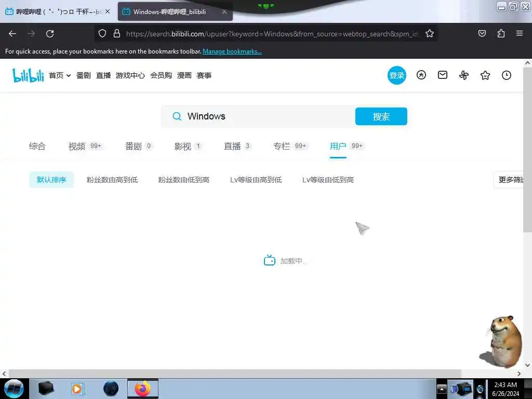The image size is (532, 399).
Task: Click the network monitors tray icon
Action: pyautogui.click(x=461, y=389)
